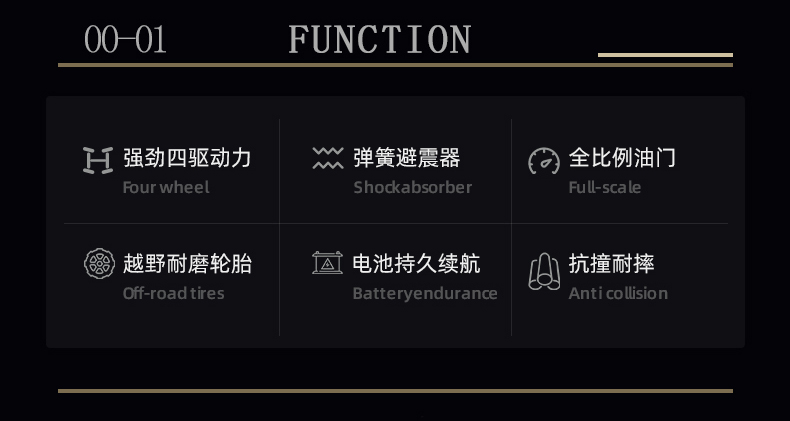Viewport: 790px width, 421px height.
Task: Select the 电池持久续航 feature title
Action: tap(417, 264)
